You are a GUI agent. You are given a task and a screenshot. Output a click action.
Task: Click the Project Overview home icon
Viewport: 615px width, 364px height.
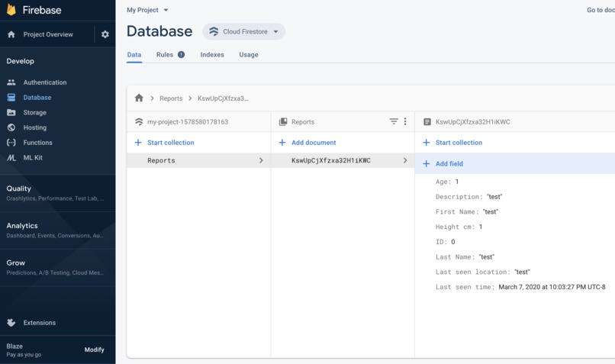coord(11,34)
